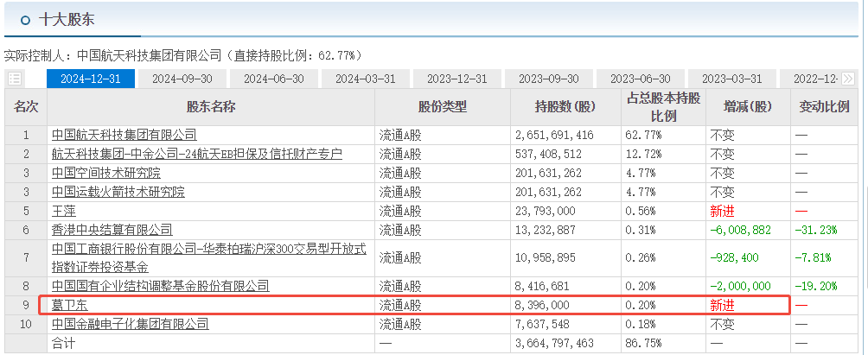Select shareholding value 13,232,887
868x355 pixels.
pyautogui.click(x=545, y=230)
